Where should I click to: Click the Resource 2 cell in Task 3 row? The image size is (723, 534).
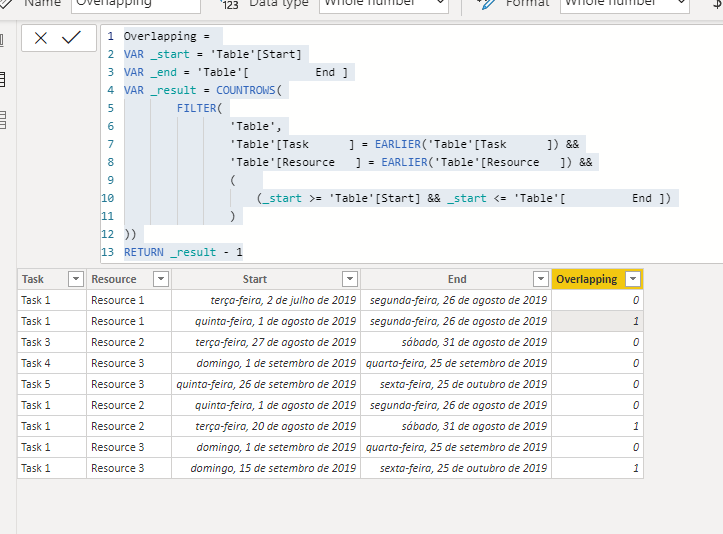coord(129,342)
